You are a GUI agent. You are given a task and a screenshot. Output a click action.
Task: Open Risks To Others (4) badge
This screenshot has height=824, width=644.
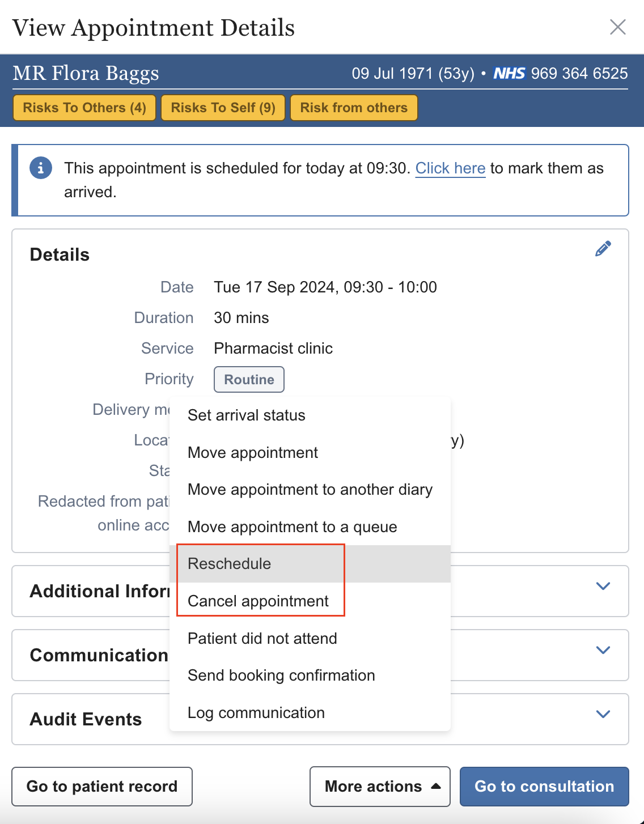(x=84, y=108)
